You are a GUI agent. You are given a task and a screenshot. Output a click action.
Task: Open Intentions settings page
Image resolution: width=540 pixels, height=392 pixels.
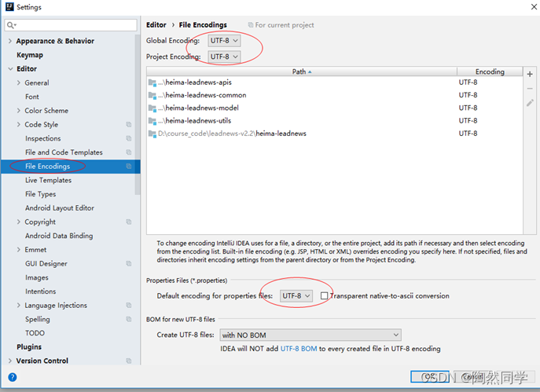tap(40, 291)
